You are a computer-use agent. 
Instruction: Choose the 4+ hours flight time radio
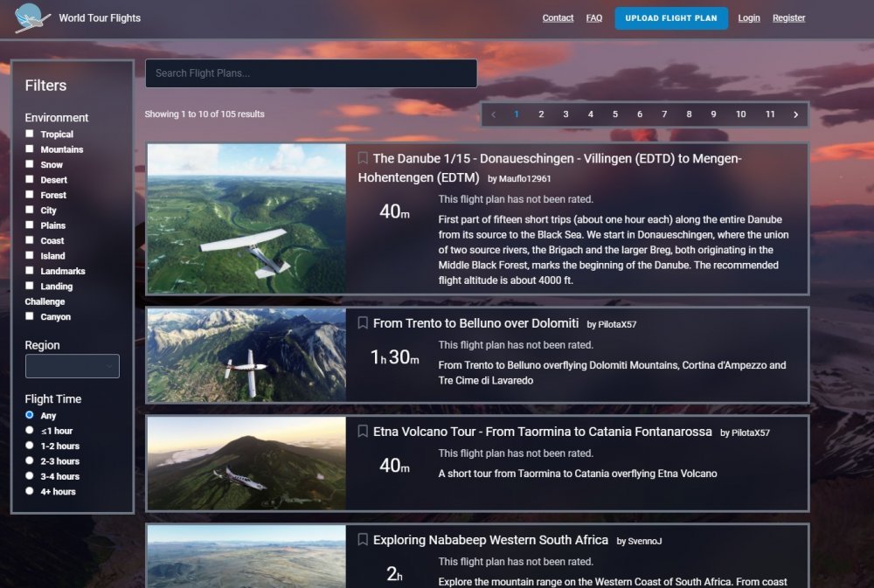coord(30,491)
